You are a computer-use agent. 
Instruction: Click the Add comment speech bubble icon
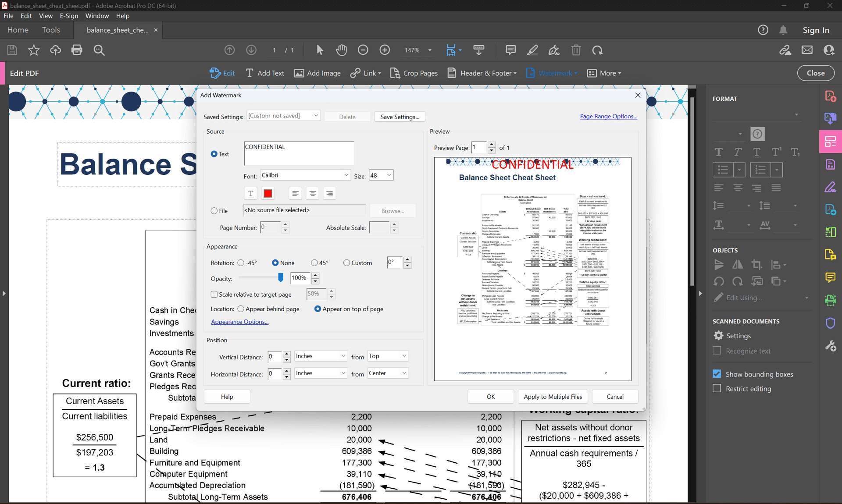click(510, 50)
